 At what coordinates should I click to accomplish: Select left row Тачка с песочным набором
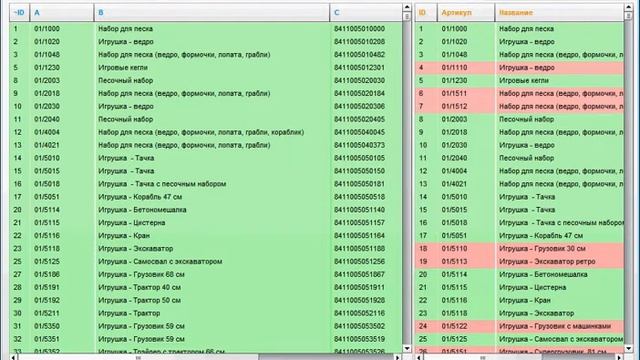point(206,184)
